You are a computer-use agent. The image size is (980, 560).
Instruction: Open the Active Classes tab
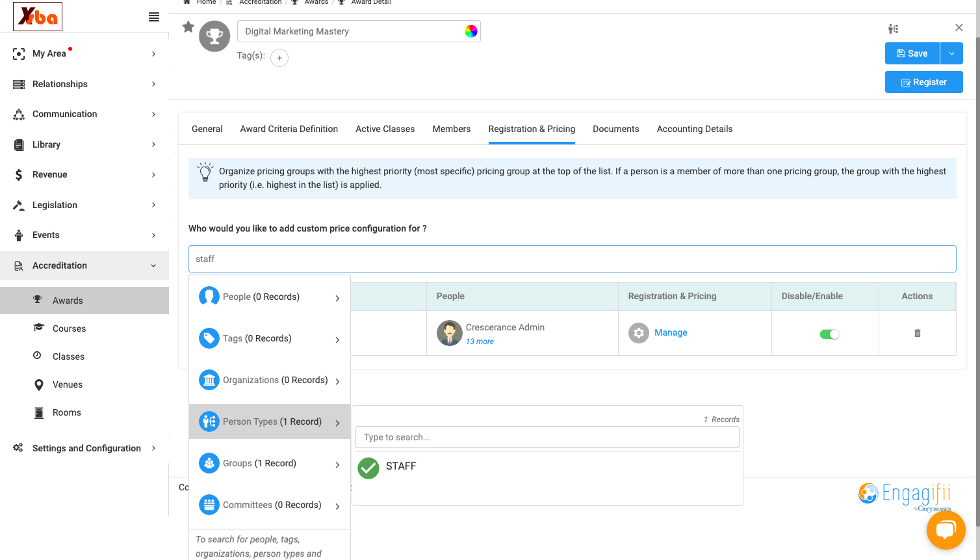click(x=385, y=129)
